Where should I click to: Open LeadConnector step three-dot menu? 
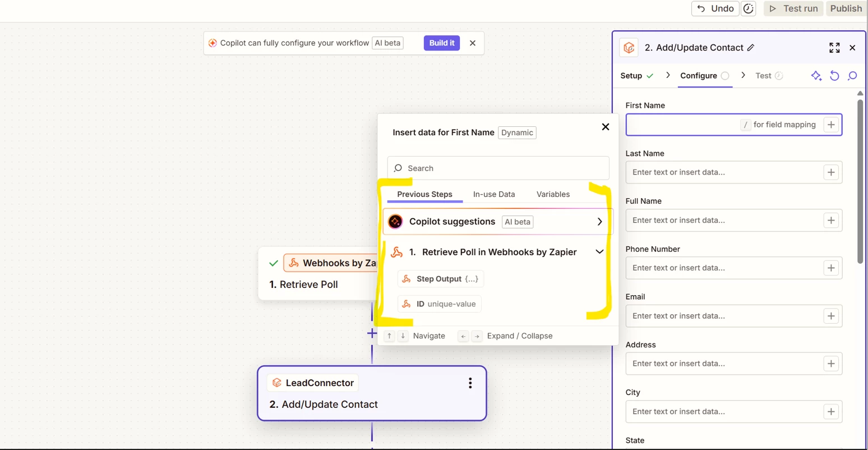pos(470,383)
